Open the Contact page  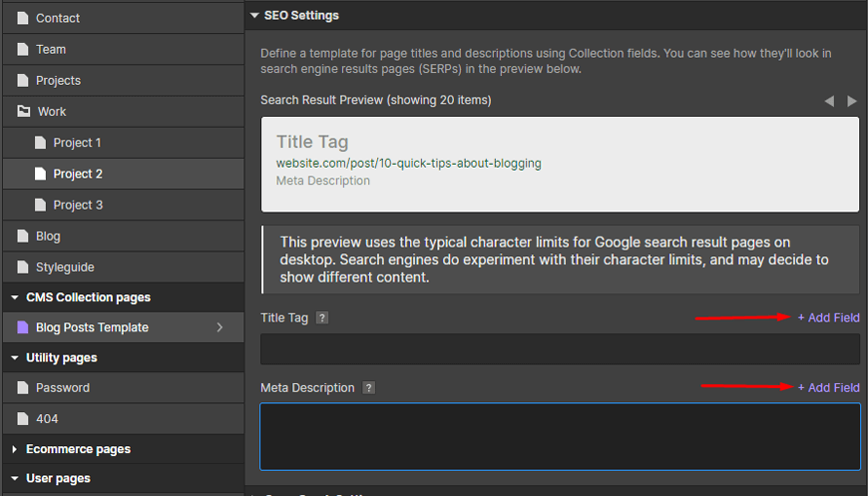pyautogui.click(x=123, y=18)
